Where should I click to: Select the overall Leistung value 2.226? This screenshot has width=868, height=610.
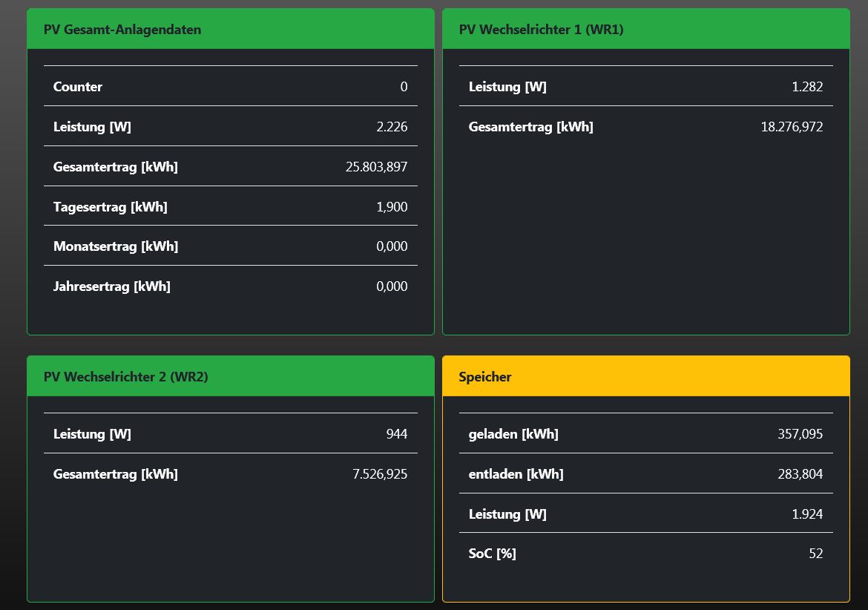[x=392, y=127]
